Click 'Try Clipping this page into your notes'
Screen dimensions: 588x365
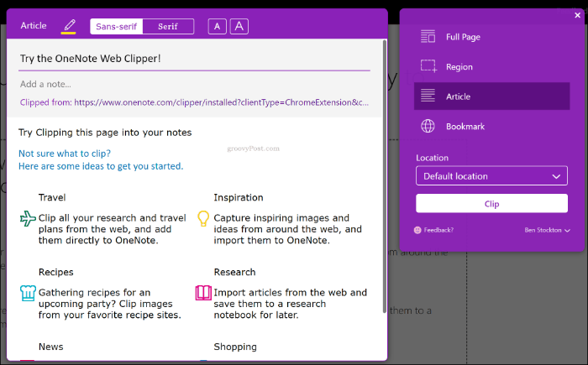pos(105,133)
